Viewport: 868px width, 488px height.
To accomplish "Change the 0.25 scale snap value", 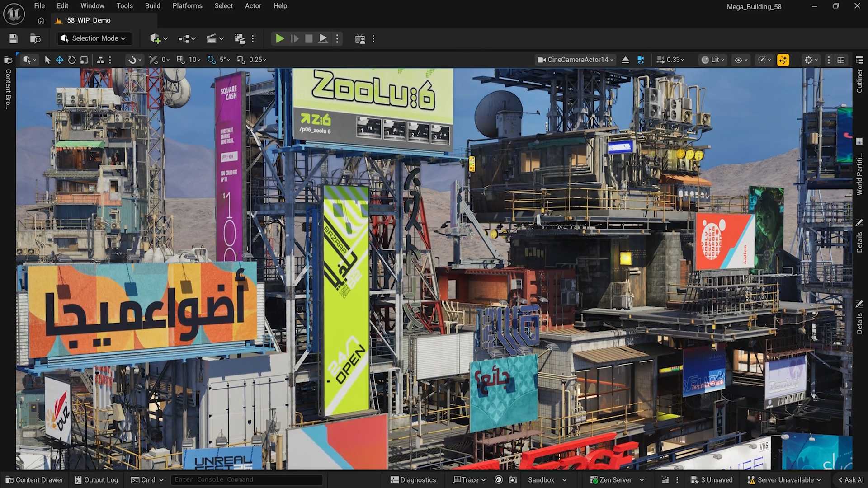I will [258, 60].
